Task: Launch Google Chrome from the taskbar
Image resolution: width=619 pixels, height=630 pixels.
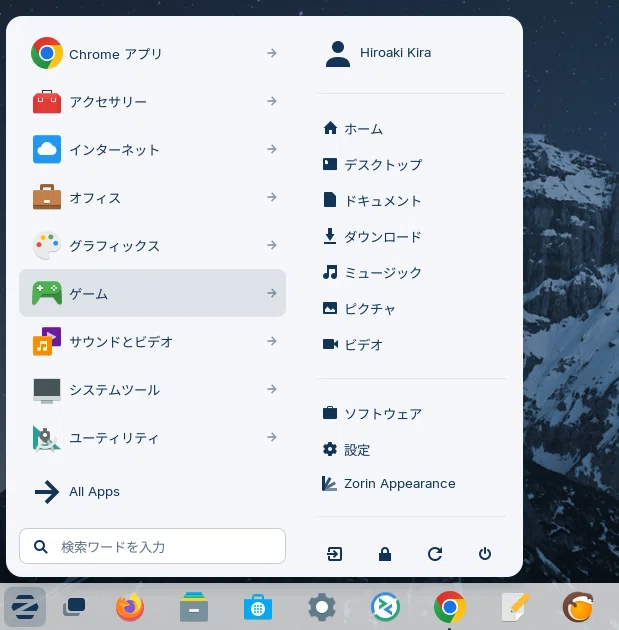Action: click(x=450, y=607)
